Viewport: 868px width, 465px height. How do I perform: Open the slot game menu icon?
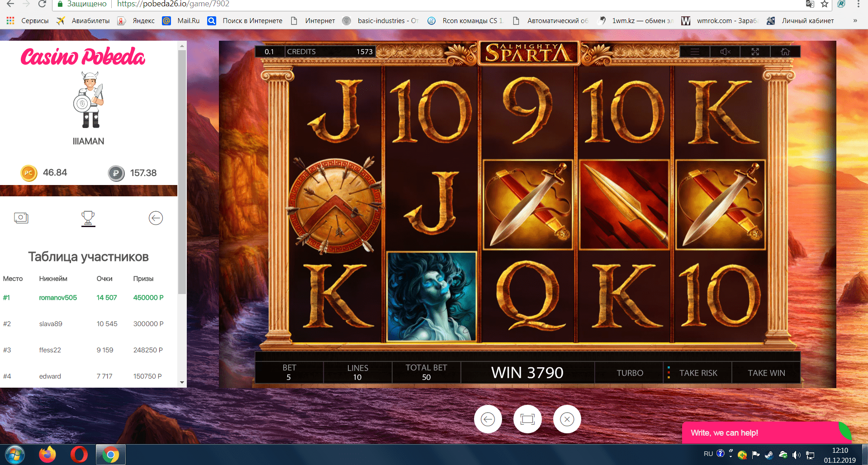695,52
